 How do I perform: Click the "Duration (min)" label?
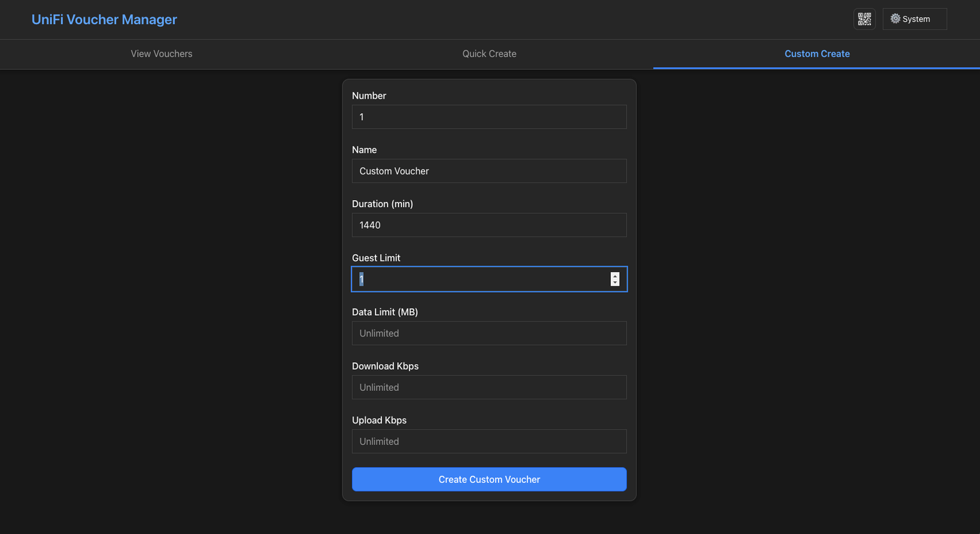(x=382, y=204)
